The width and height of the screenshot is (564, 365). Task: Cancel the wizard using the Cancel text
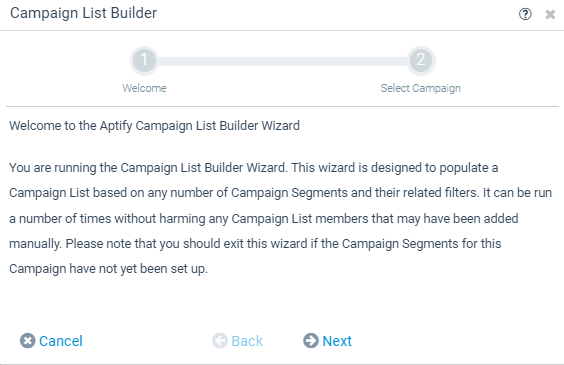(x=61, y=341)
